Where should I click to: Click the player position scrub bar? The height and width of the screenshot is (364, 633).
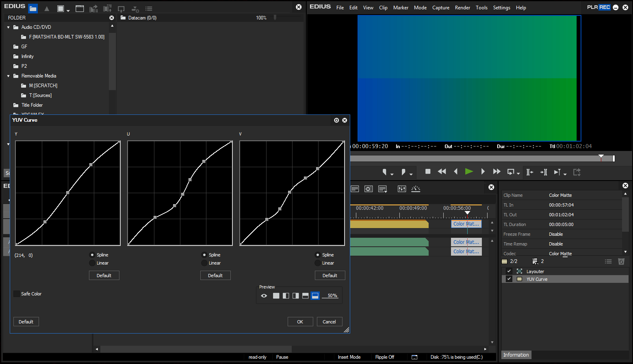[483, 159]
